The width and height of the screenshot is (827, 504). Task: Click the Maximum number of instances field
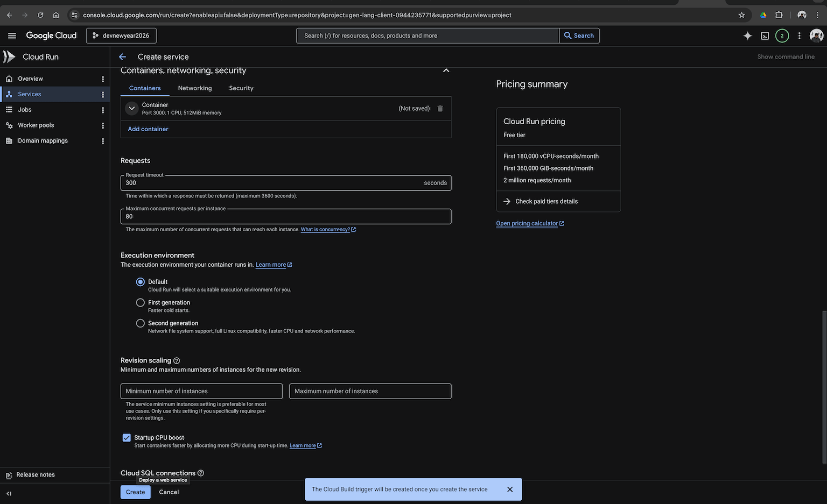(370, 391)
